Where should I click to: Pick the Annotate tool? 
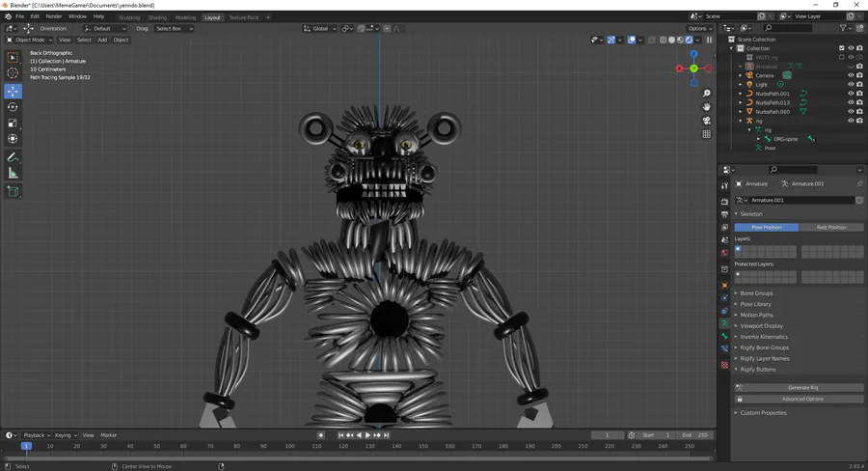(x=13, y=156)
